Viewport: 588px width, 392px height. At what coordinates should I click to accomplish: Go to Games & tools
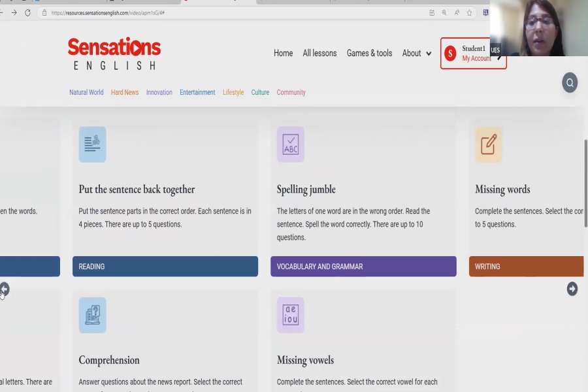click(x=369, y=54)
